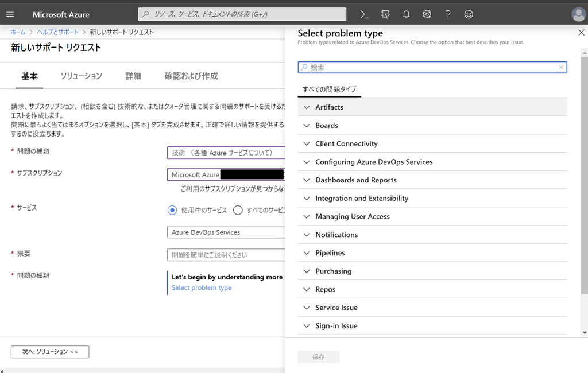Expand the Purchasing category
The image size is (588, 373).
click(x=432, y=271)
